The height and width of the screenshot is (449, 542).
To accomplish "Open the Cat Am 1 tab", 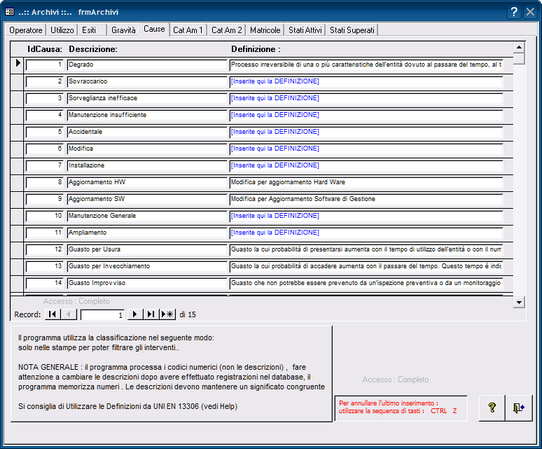I will coord(188,30).
